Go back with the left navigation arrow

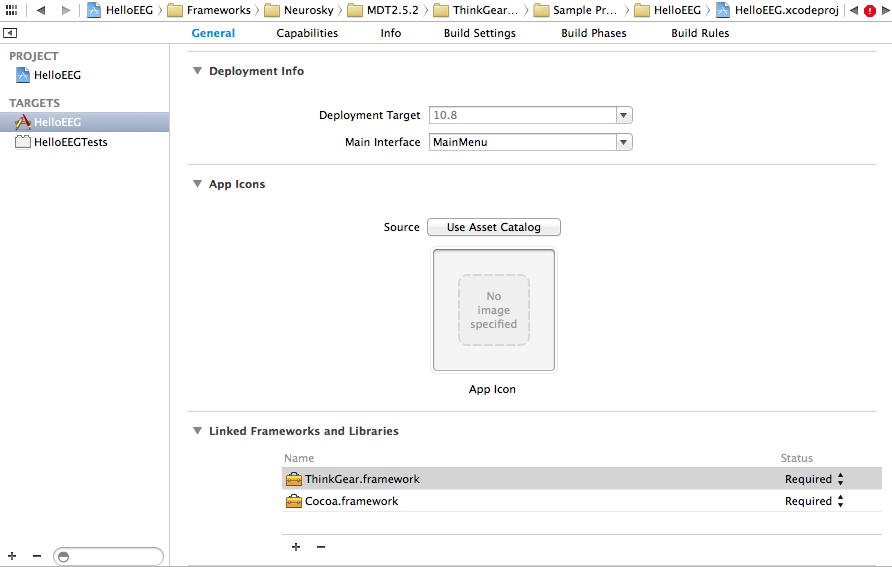(41, 10)
